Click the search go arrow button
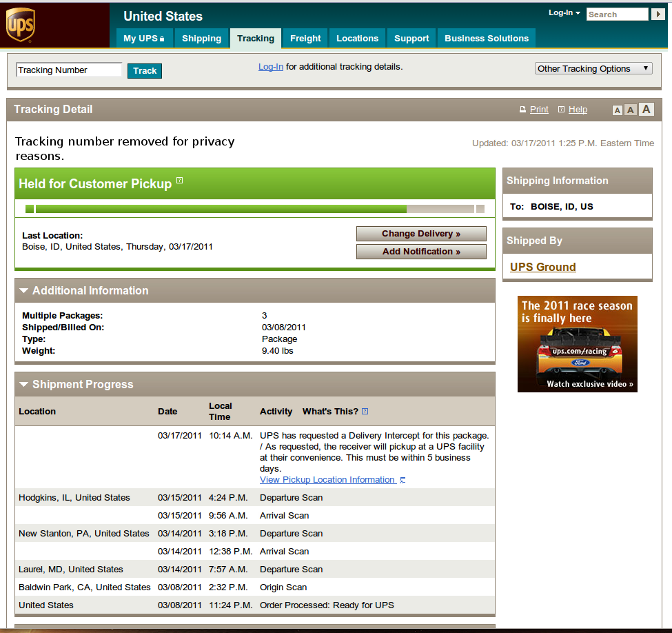Viewport: 672px width, 633px height. [x=658, y=14]
